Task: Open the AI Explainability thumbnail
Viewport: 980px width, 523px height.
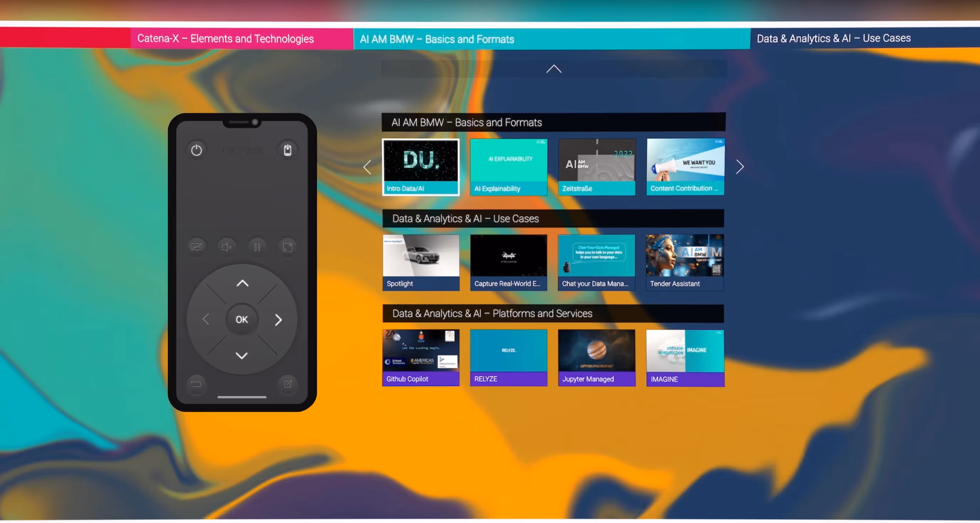Action: (x=509, y=167)
